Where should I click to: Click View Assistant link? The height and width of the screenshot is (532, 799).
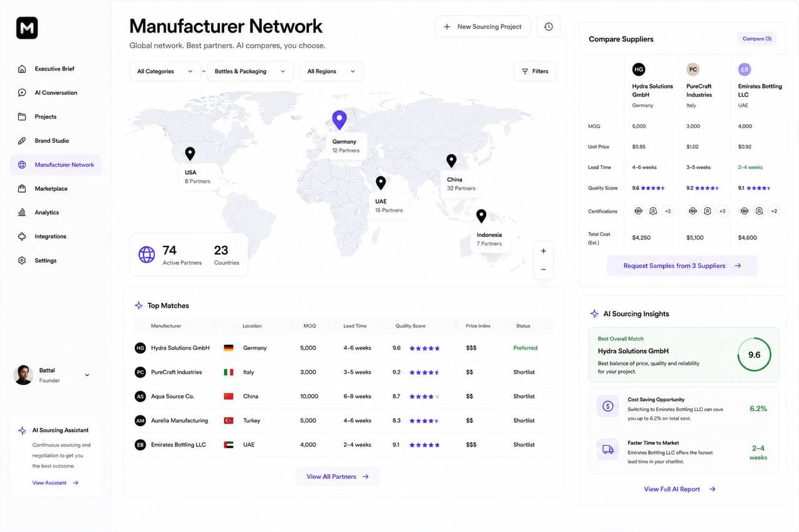(56, 483)
